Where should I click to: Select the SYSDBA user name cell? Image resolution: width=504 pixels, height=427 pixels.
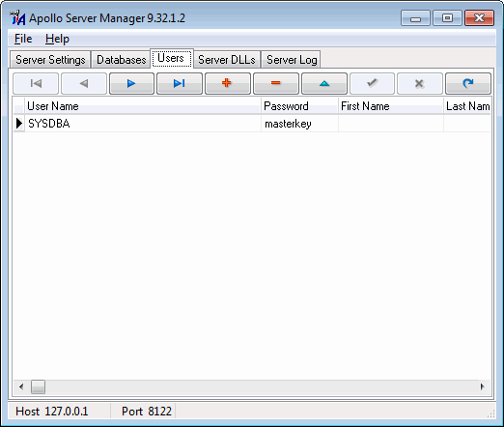[143, 124]
